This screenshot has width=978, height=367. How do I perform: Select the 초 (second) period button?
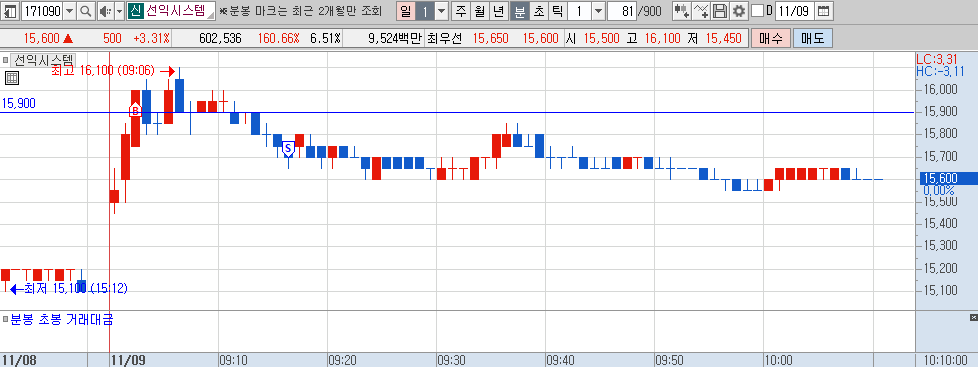click(x=538, y=11)
